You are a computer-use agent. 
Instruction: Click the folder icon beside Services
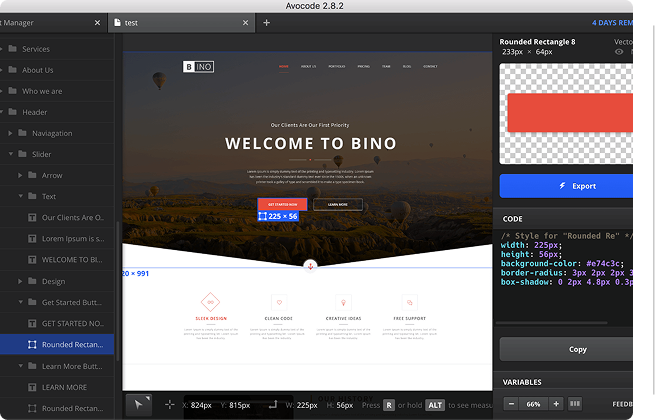point(13,48)
